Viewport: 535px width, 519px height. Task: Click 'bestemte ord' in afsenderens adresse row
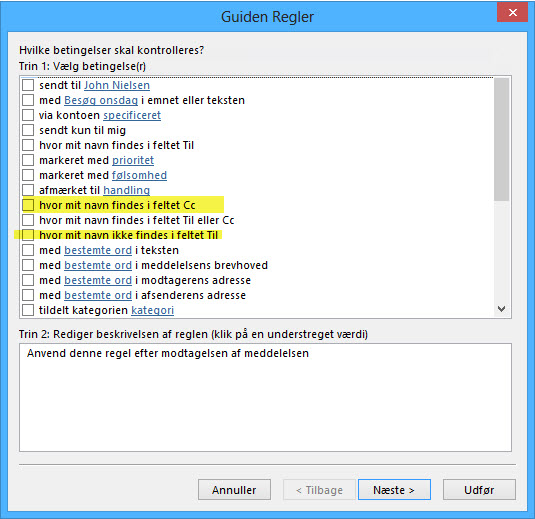(98, 295)
